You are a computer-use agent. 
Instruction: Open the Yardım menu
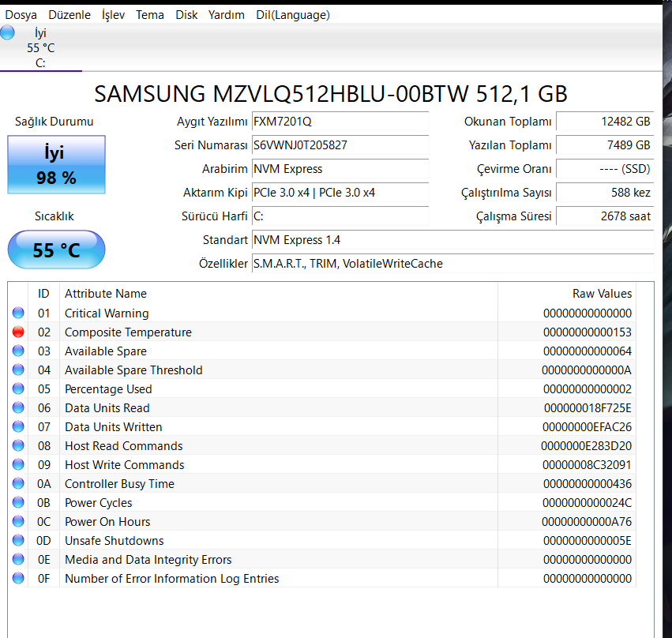[x=227, y=15]
